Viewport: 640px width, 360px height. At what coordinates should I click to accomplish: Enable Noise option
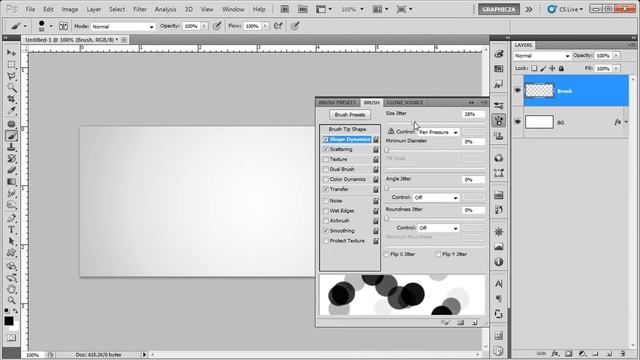pos(326,201)
